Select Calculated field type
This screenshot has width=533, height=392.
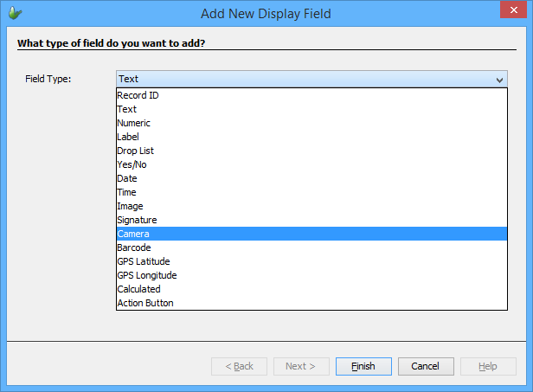138,289
